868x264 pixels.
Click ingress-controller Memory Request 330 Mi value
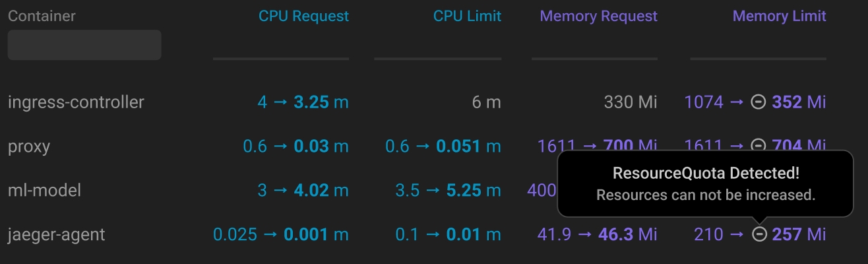click(x=631, y=102)
